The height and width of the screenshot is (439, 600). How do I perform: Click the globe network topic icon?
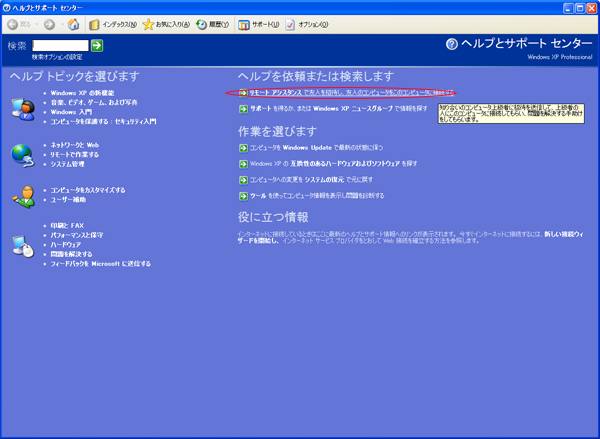(23, 156)
